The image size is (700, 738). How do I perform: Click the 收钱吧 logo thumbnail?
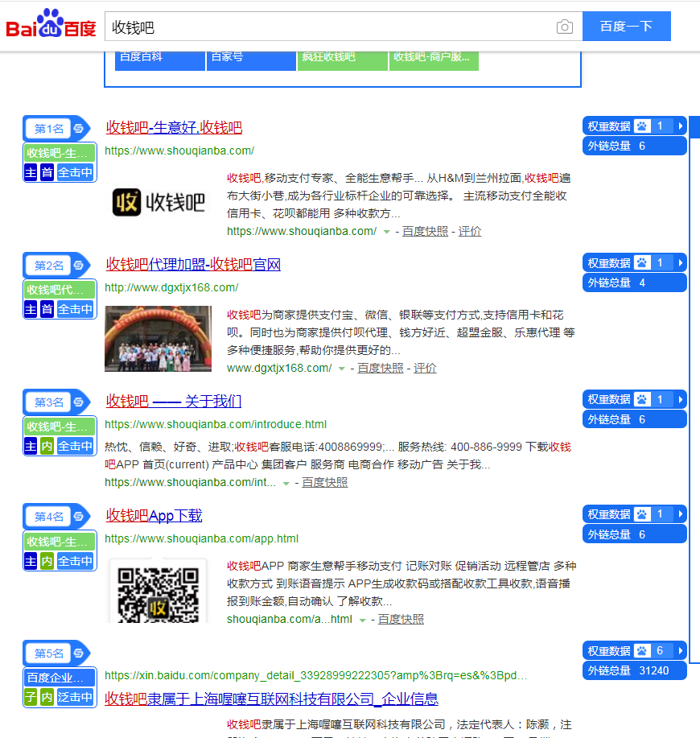coord(159,202)
